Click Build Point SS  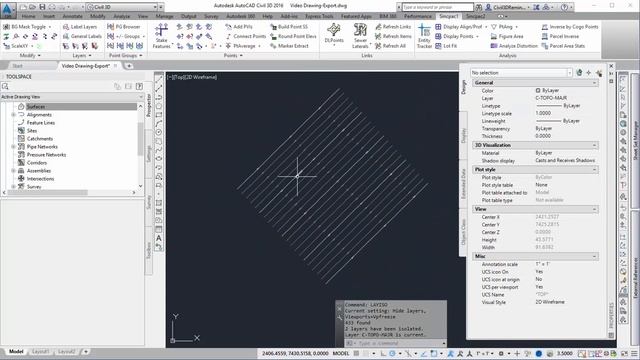click(289, 27)
